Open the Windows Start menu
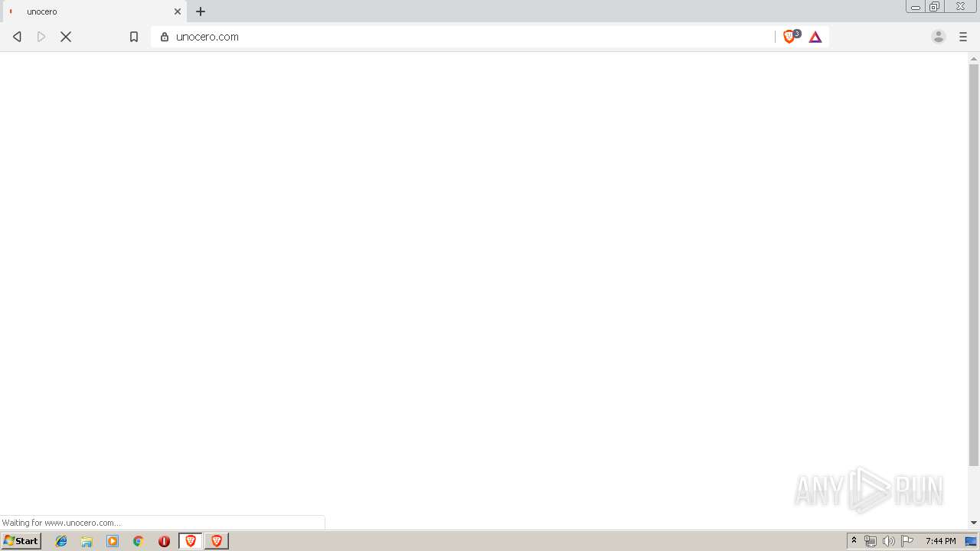 21,541
